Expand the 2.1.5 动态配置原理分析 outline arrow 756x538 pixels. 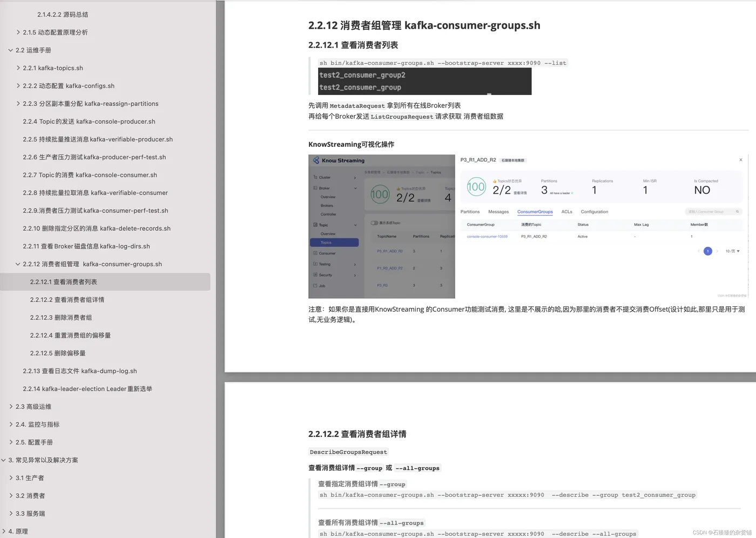click(18, 32)
